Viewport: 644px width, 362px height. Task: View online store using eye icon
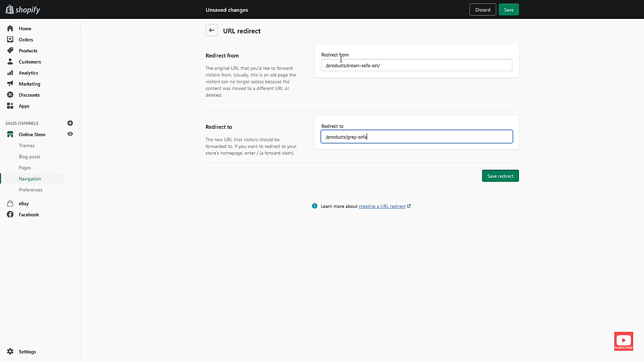pyautogui.click(x=70, y=134)
